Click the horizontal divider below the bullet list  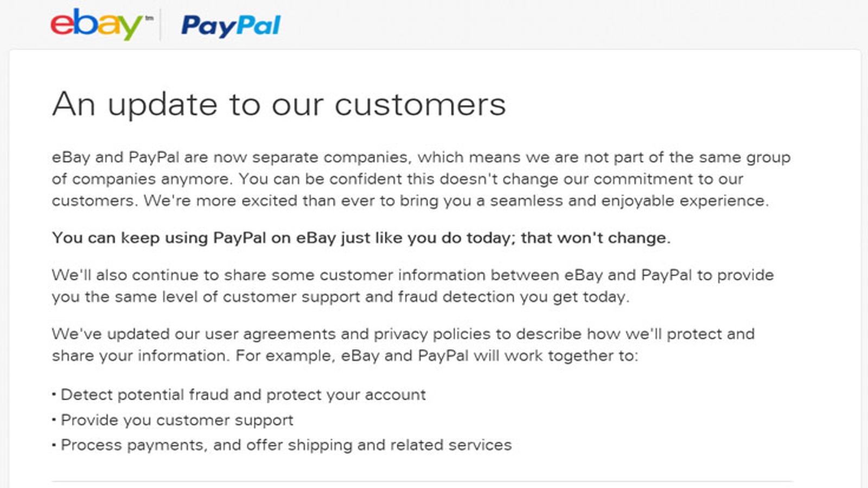coord(422,481)
